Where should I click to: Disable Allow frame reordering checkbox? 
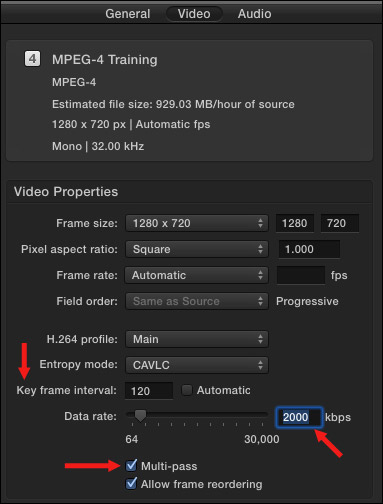131,483
